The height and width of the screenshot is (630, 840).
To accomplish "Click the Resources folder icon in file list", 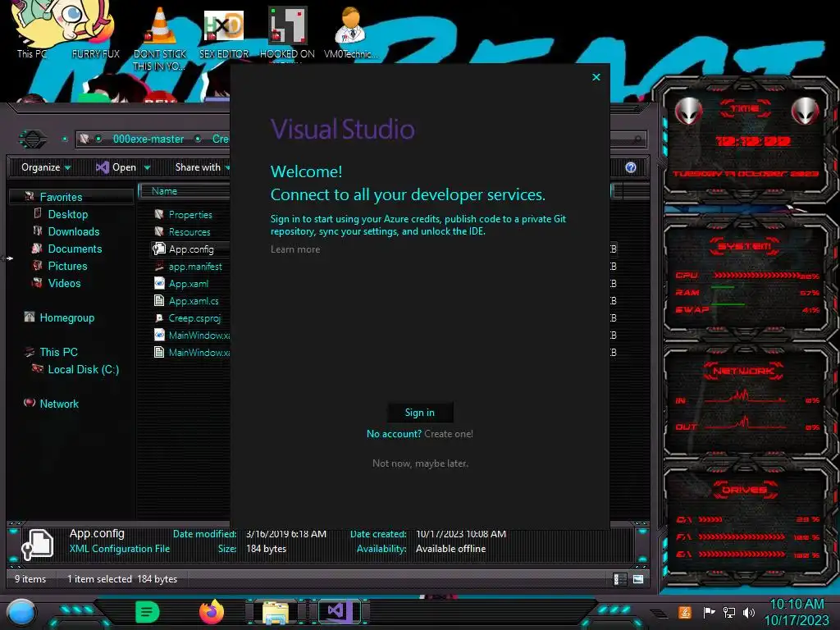I will [159, 231].
